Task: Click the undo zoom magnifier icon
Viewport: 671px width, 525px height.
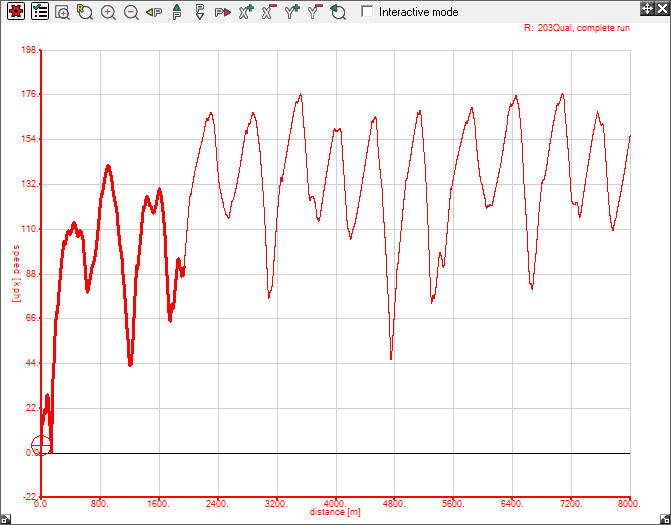Action: pos(338,12)
